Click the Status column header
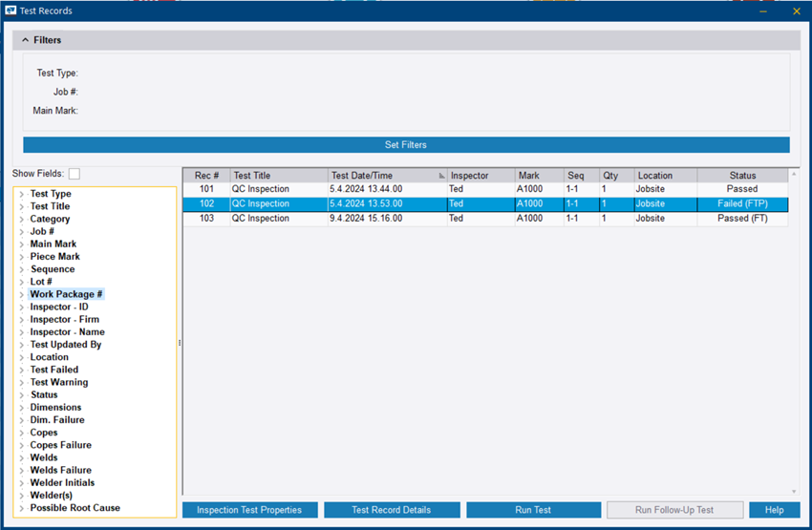Image resolution: width=812 pixels, height=530 pixels. tap(741, 176)
